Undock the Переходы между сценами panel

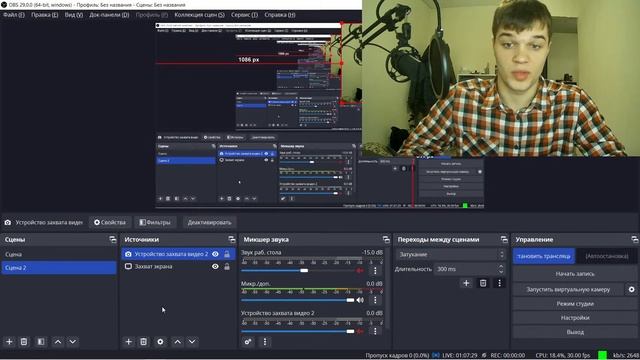click(x=504, y=240)
